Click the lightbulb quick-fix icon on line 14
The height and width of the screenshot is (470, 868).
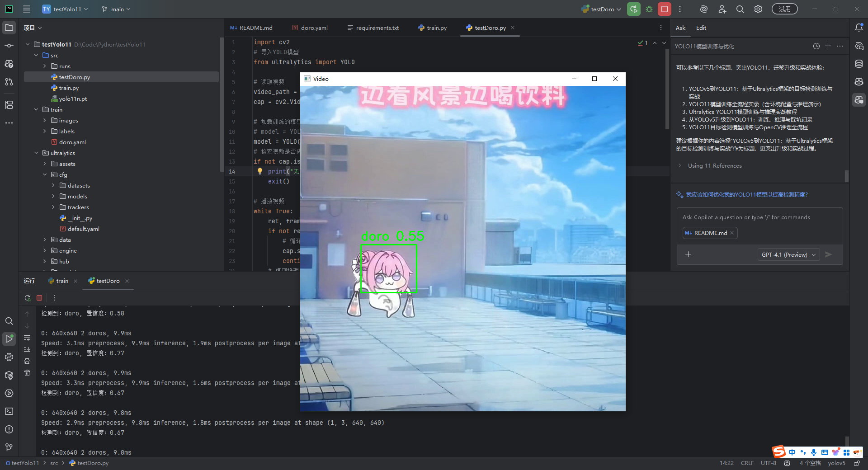260,171
